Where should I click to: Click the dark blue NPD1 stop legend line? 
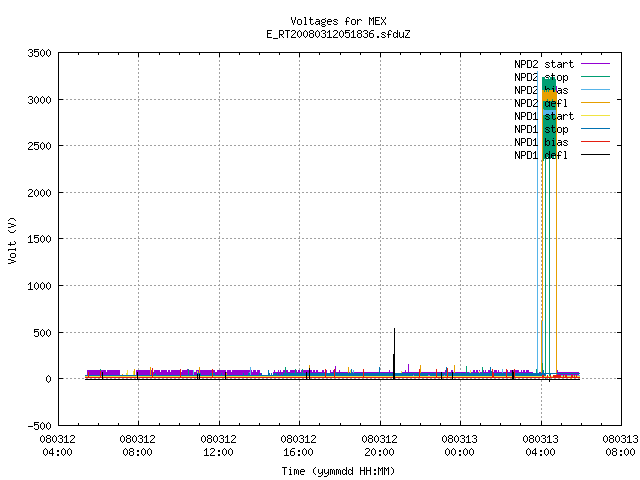tap(596, 129)
